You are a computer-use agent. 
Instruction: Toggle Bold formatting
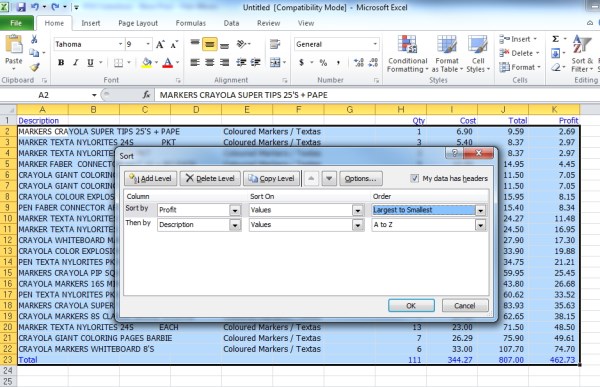tap(61, 62)
